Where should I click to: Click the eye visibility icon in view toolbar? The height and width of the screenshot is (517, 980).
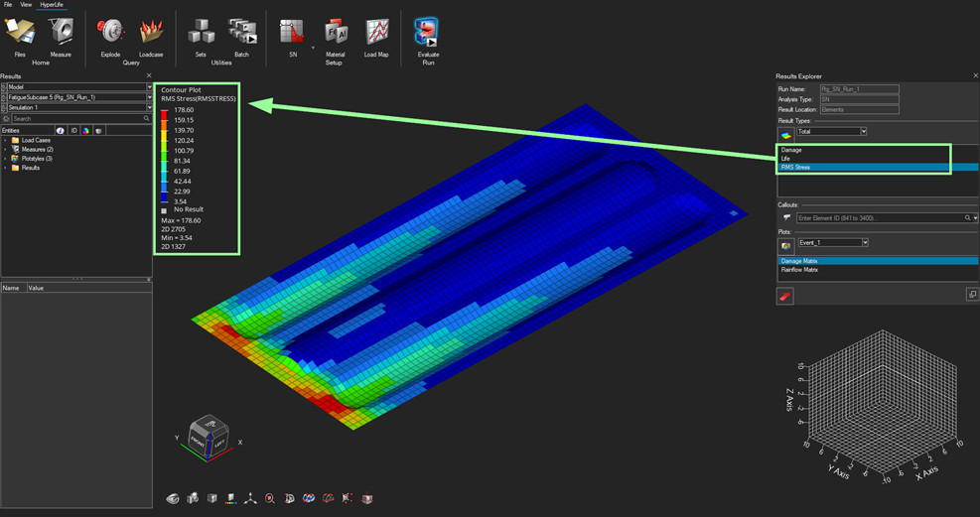point(173,498)
